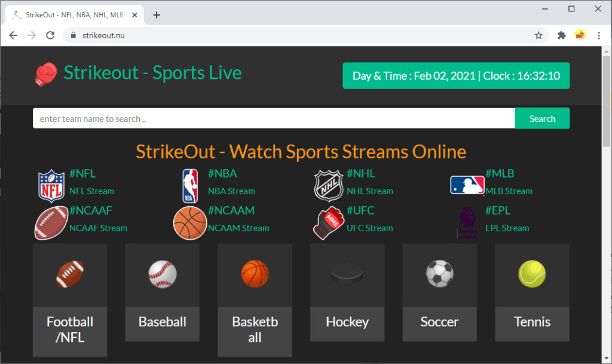
Task: Open the Basketball category label
Action: pos(255,330)
